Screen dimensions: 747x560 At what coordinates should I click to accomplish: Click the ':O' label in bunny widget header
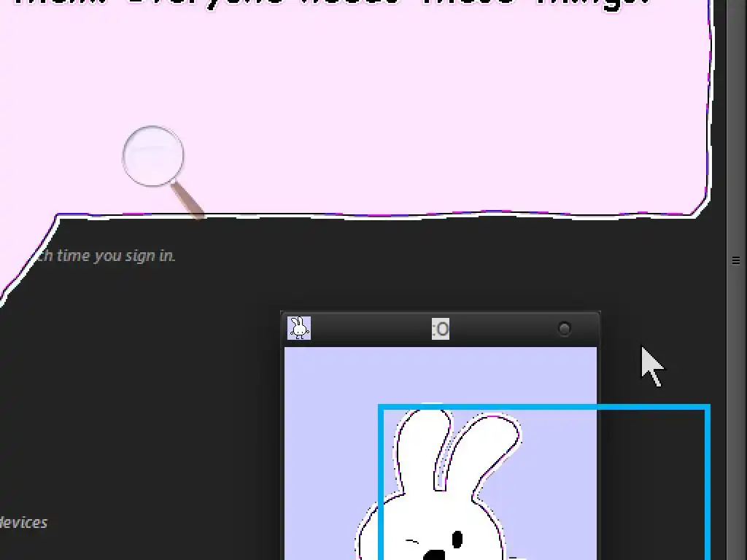click(440, 329)
